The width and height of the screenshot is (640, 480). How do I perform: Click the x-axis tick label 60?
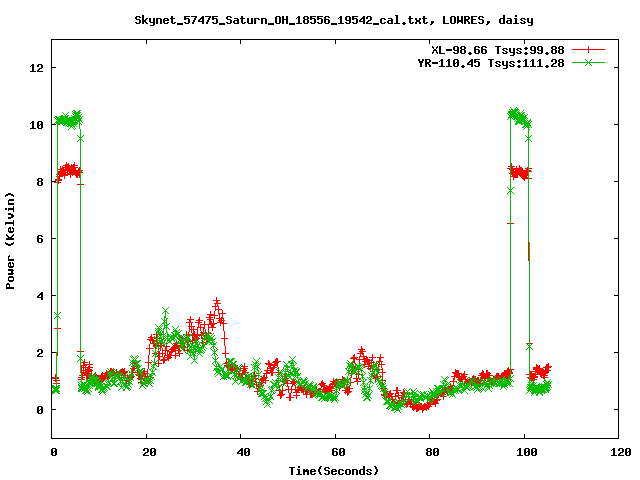point(338,452)
